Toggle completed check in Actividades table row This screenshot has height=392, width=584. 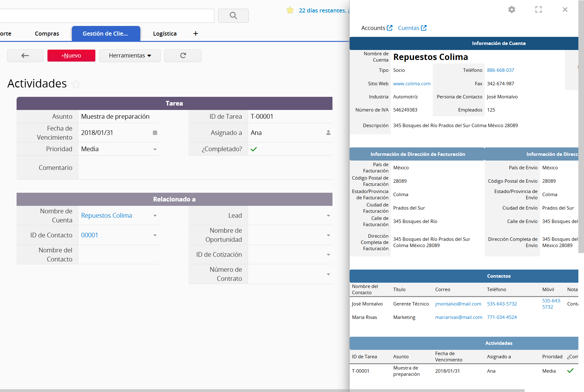coord(570,371)
